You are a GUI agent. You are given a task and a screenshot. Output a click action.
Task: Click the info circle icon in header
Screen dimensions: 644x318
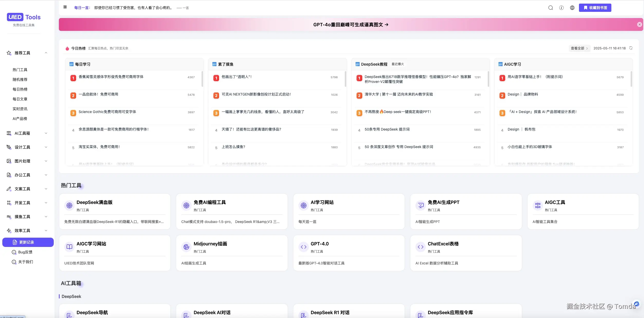point(561,8)
